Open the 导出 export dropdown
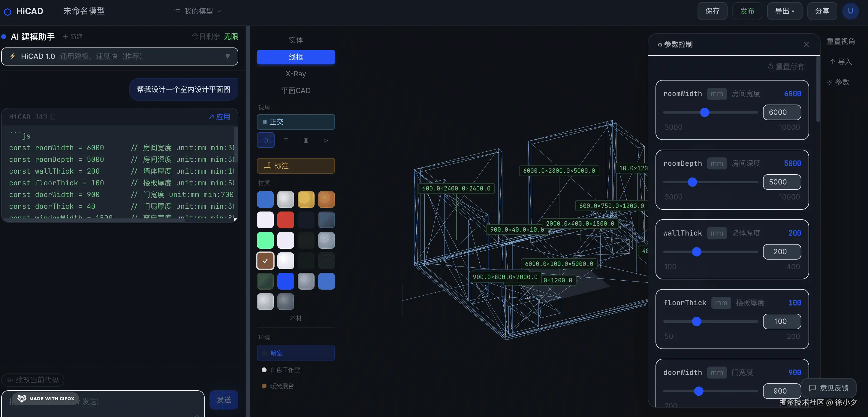 tap(785, 11)
